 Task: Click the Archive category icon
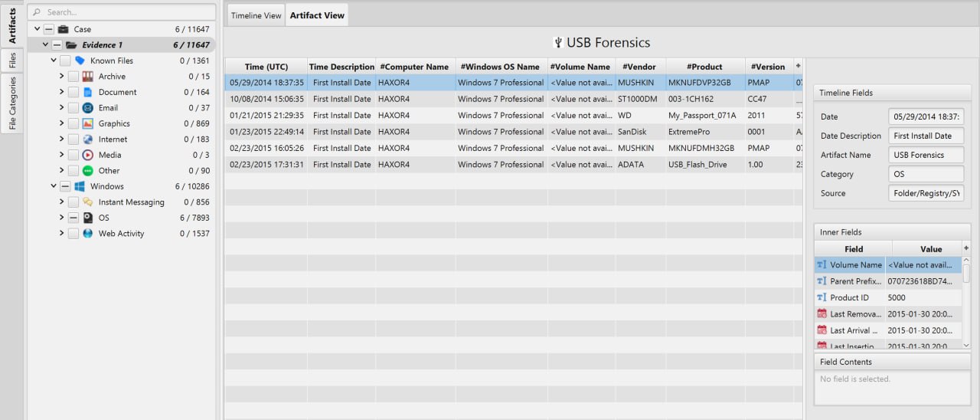[x=88, y=77]
